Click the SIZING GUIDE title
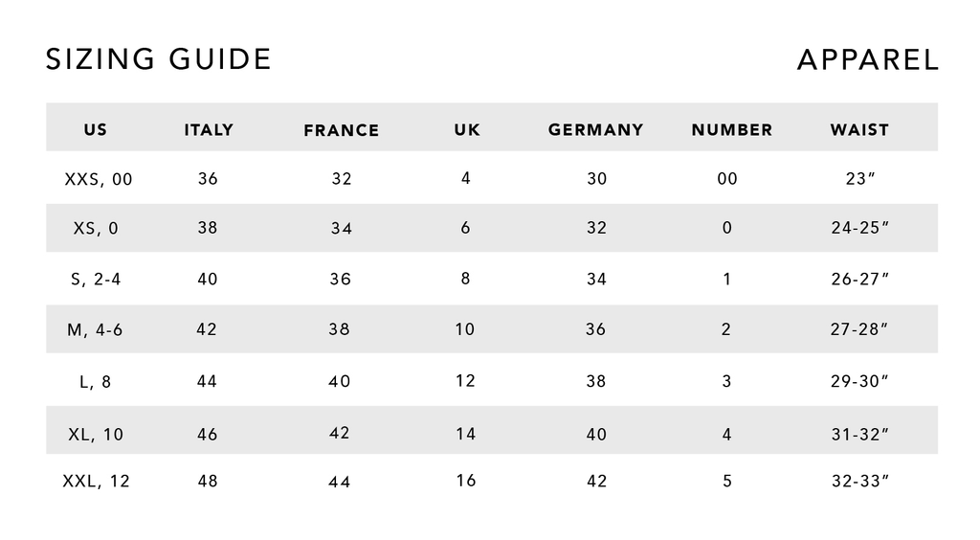 click(159, 59)
